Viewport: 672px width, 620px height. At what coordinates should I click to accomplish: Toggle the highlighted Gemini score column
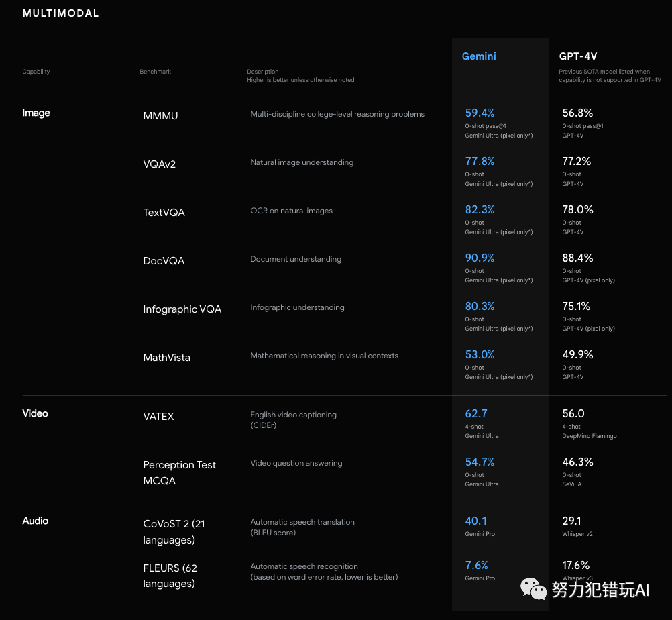(x=500, y=268)
